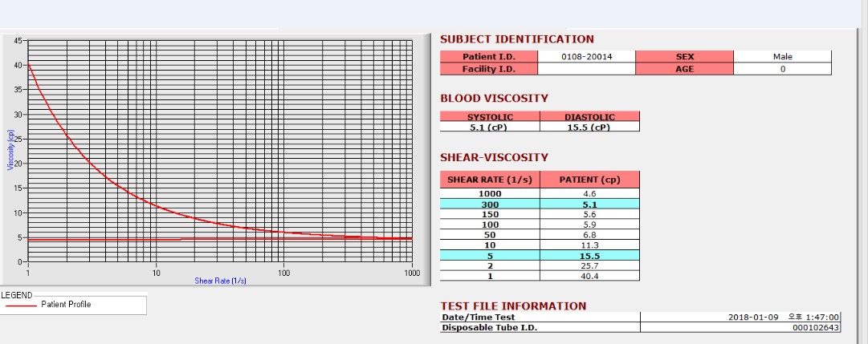Viewport: 868px width, 344px height.
Task: Click the Date/Time Test label
Action: click(479, 318)
